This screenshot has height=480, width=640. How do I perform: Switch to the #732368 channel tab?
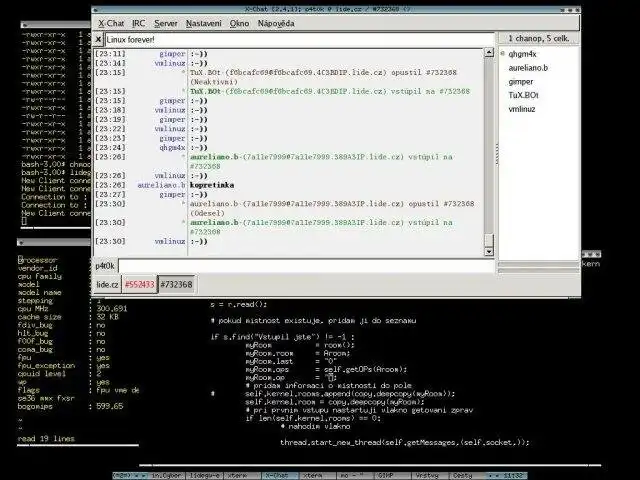coord(176,284)
